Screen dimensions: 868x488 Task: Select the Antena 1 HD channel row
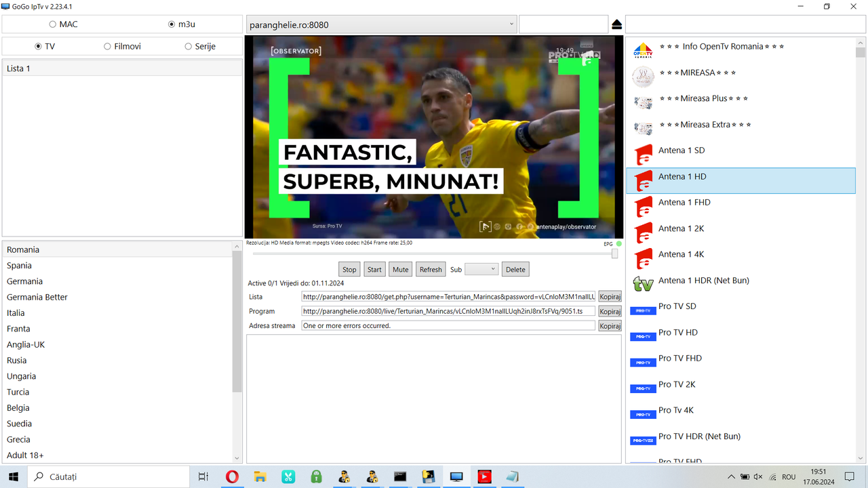[741, 181]
